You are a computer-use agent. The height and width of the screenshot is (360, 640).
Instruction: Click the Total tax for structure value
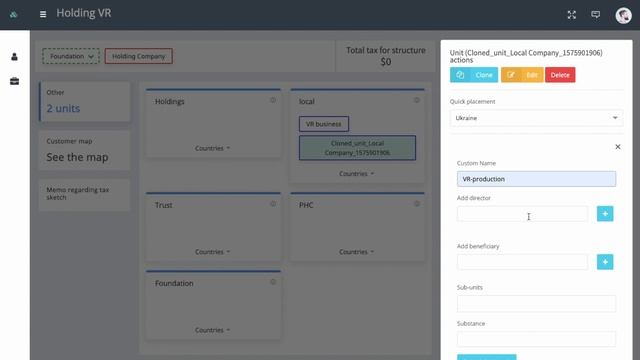click(x=386, y=62)
